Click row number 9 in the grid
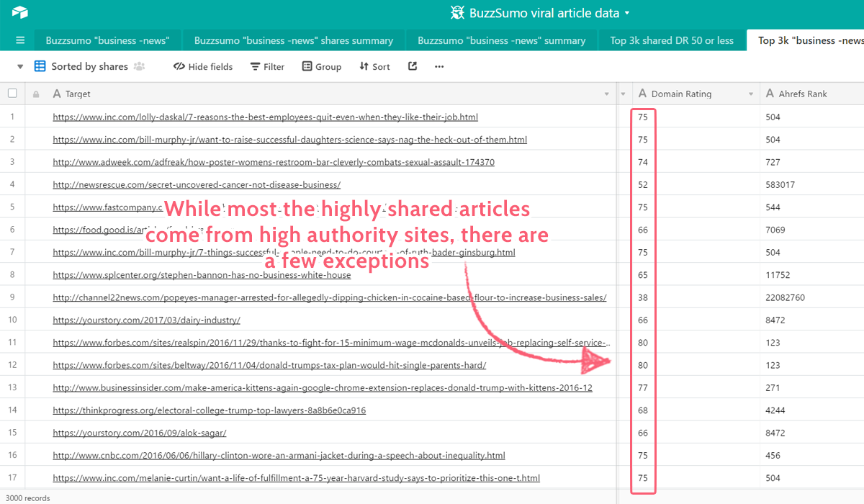This screenshot has width=864, height=504. pyautogui.click(x=12, y=297)
